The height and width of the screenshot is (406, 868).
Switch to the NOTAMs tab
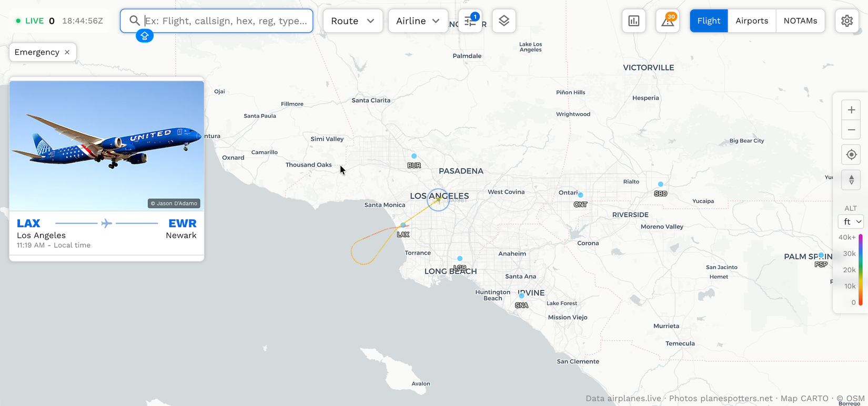pos(800,21)
